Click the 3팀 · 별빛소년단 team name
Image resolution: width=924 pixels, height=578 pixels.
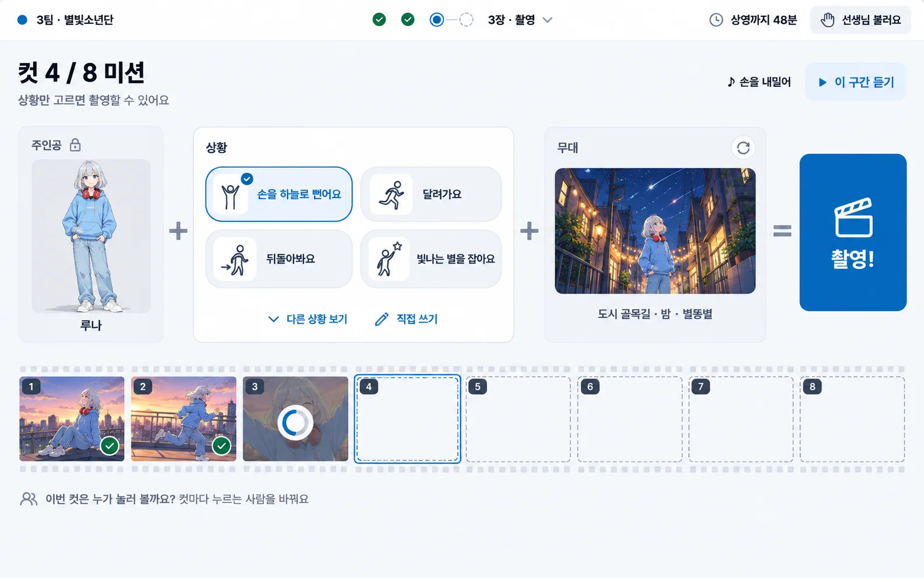(75, 20)
